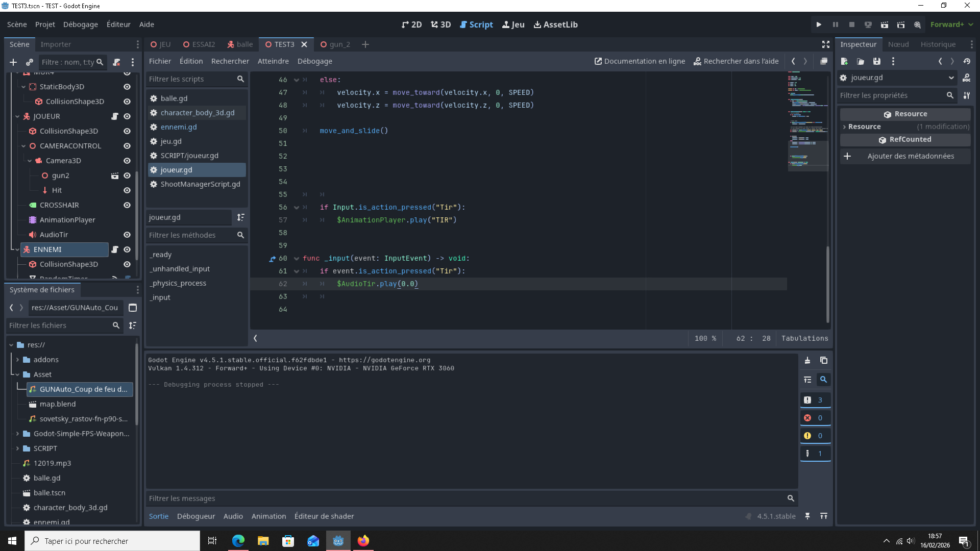Toggle visibility of the gun2 node
The image size is (980, 551).
pos(127,176)
